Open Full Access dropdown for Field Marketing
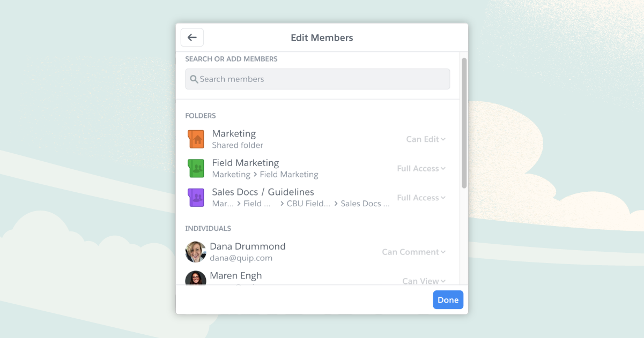The image size is (644, 338). click(x=421, y=169)
